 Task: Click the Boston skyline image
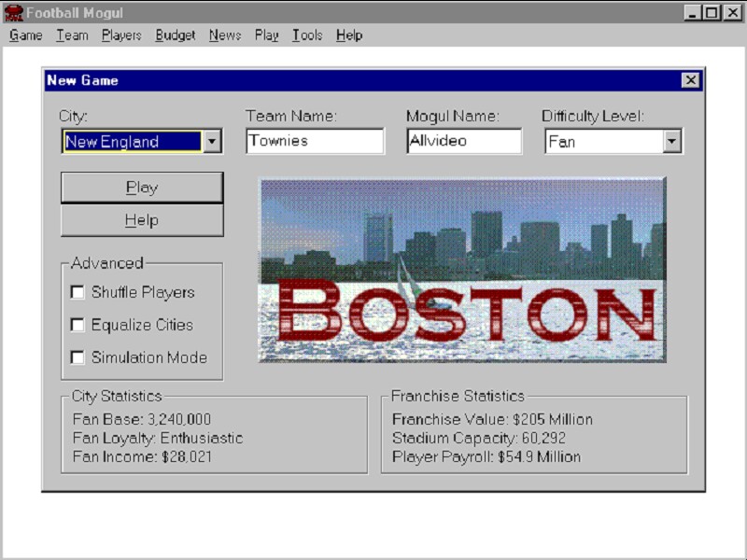pos(462,270)
